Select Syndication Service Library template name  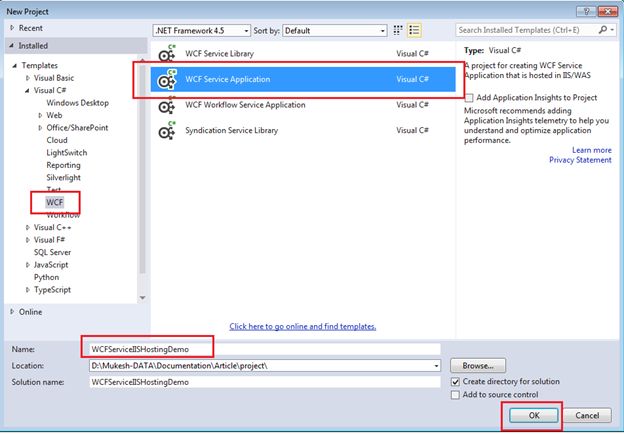click(x=231, y=130)
